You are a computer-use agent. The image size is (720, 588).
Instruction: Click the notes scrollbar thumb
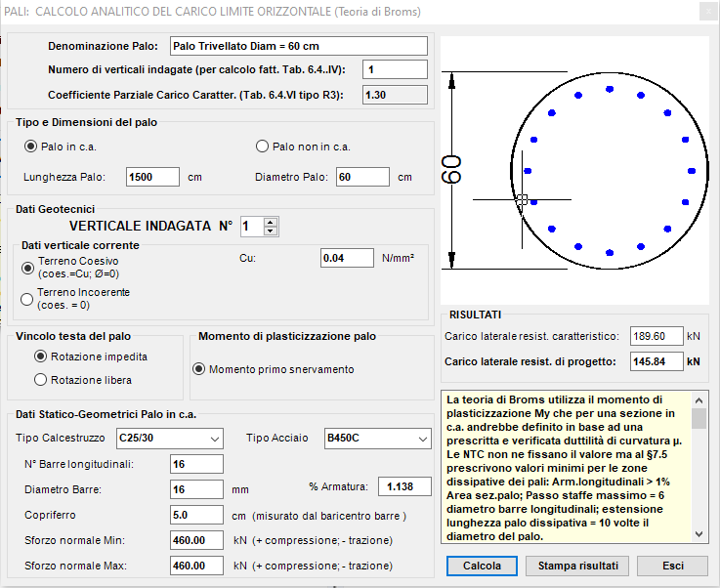(699, 418)
